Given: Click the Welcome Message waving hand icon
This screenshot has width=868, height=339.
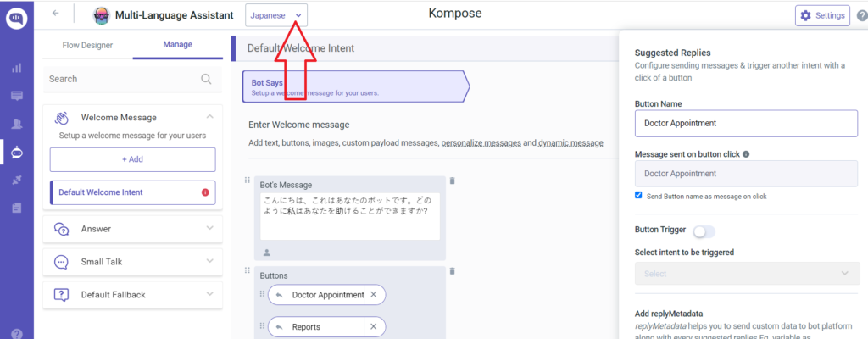Looking at the screenshot, I should pos(61,118).
